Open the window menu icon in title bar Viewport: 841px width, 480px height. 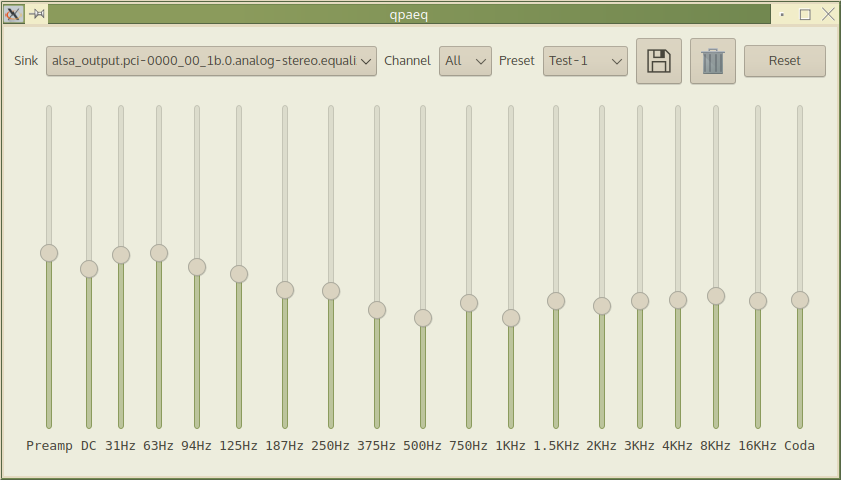[13, 14]
